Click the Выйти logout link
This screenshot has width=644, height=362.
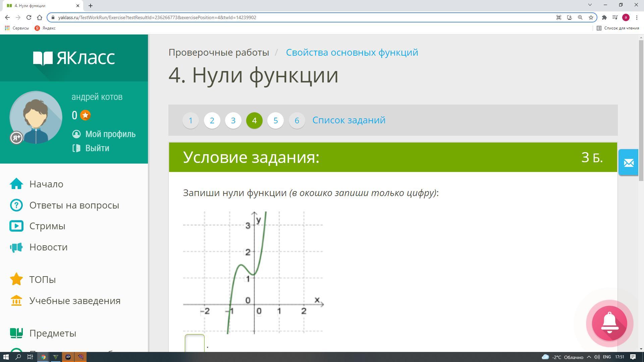pos(97,148)
